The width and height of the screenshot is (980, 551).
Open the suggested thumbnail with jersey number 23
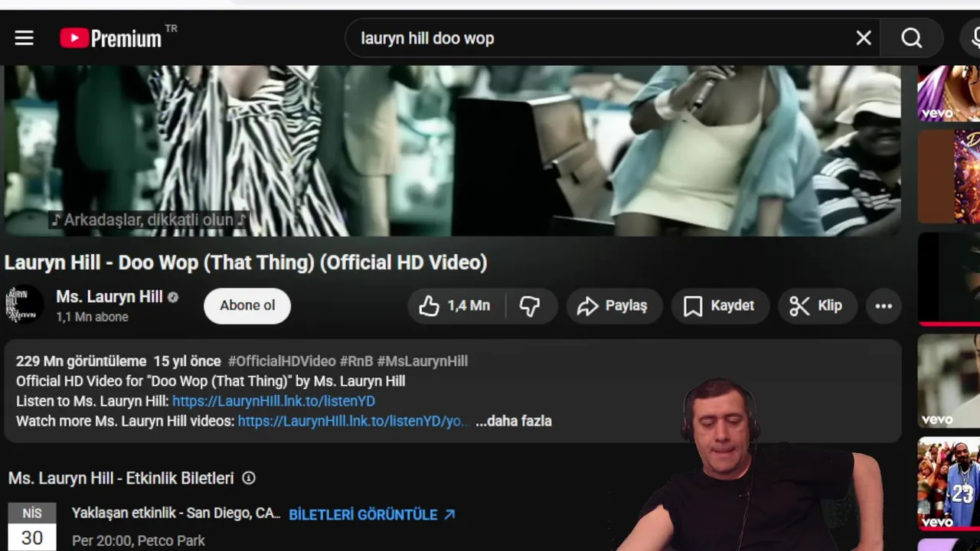click(x=949, y=484)
